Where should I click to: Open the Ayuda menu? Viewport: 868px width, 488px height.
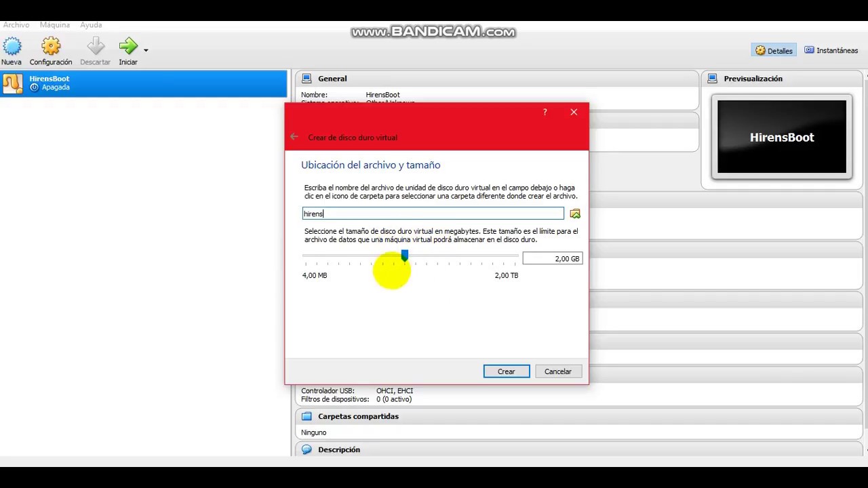[x=91, y=25]
